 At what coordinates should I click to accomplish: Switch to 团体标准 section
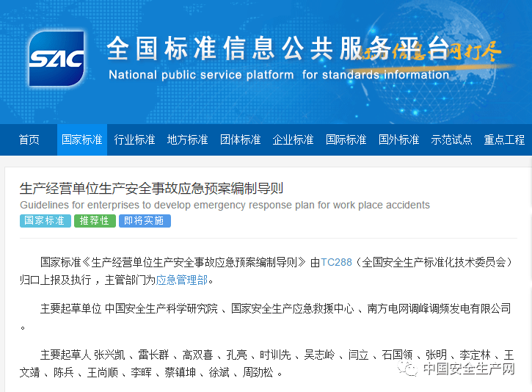point(240,139)
